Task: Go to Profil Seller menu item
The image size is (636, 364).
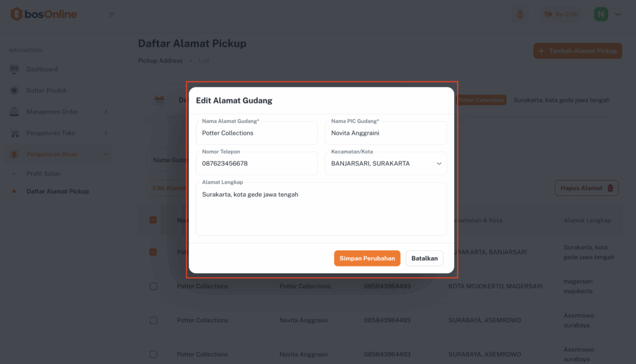Action: point(43,173)
